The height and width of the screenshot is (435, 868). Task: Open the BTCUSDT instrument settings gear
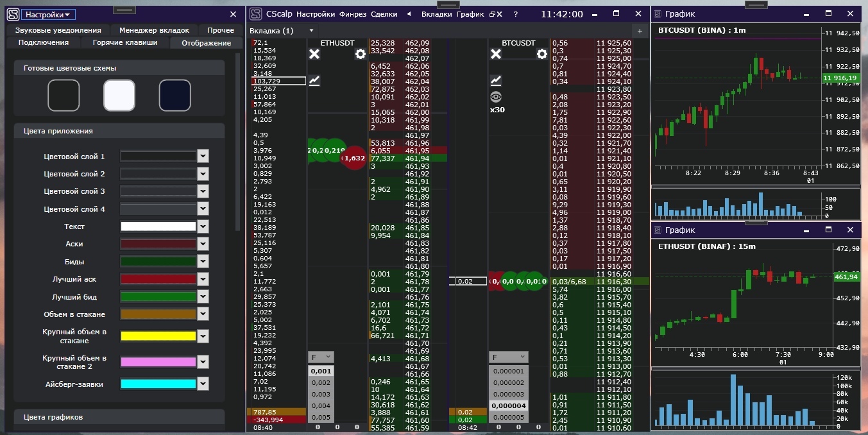coord(542,54)
